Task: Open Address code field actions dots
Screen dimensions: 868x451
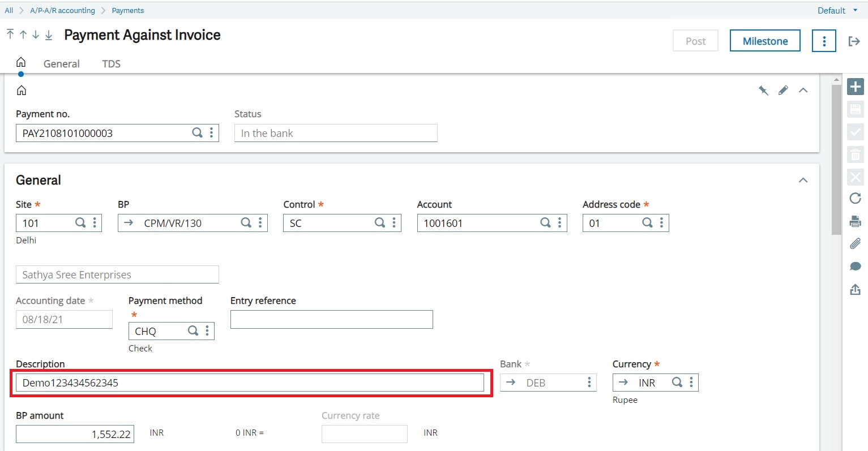Action: coord(661,222)
